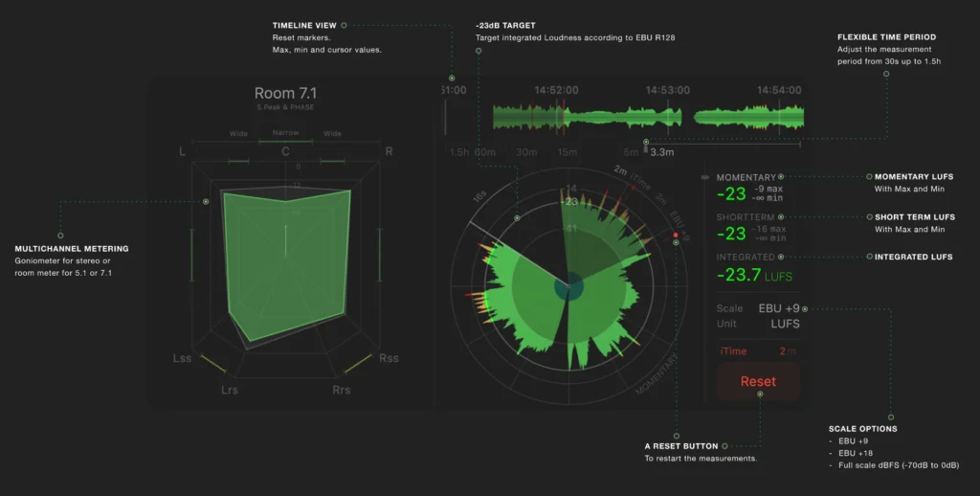Click the MOMENTARY heading in the readout panel
Screen dimensions: 980x496
746,178
